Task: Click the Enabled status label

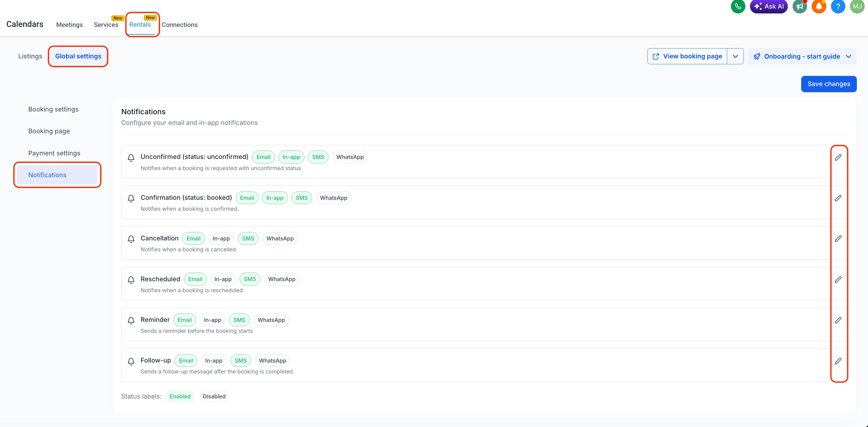Action: (180, 396)
